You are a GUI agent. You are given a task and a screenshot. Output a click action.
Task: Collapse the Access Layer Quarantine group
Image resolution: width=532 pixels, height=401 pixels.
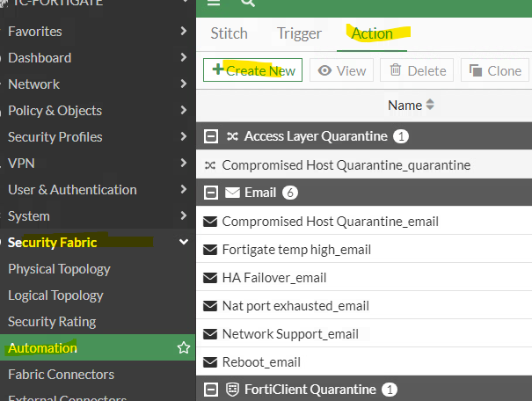(211, 136)
